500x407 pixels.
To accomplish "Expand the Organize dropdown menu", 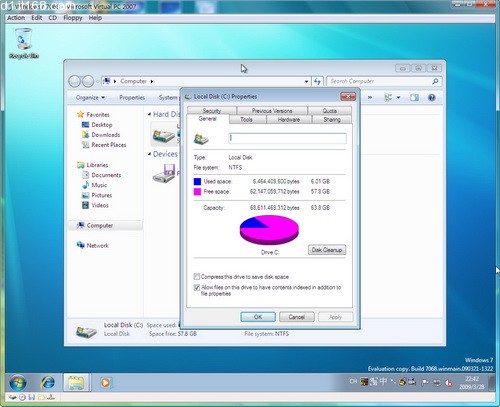I will point(90,98).
